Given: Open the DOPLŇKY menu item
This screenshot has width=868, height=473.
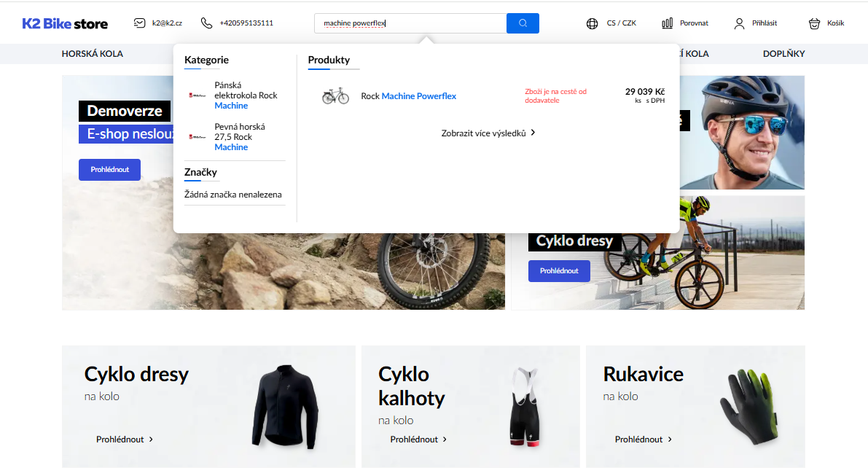Looking at the screenshot, I should [x=783, y=54].
